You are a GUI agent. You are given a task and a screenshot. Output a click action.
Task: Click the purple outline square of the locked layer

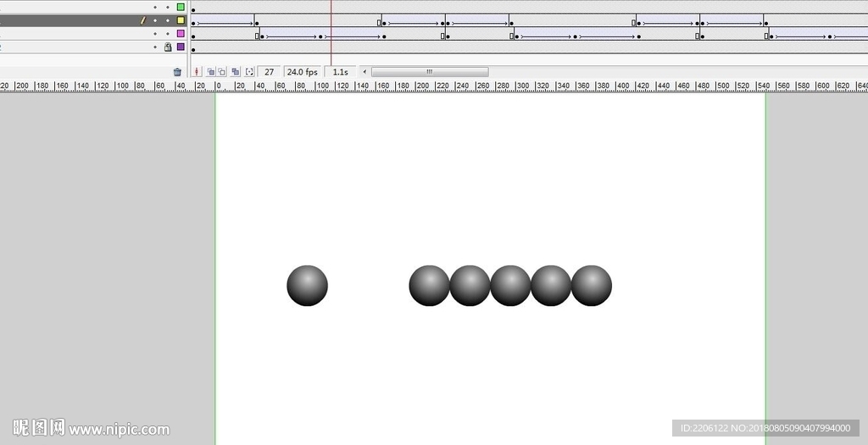181,47
